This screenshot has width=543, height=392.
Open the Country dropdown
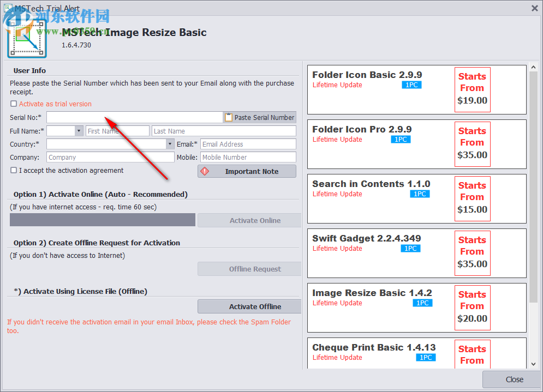pyautogui.click(x=169, y=143)
